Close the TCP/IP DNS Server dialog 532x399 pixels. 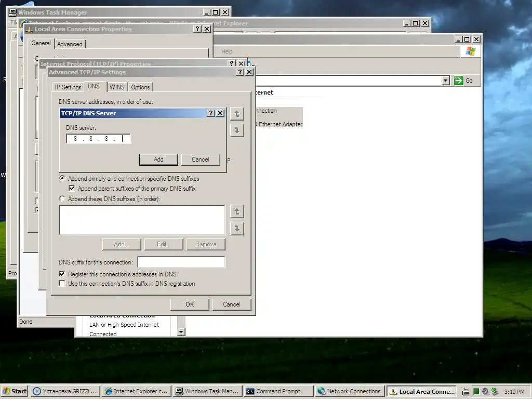click(220, 113)
